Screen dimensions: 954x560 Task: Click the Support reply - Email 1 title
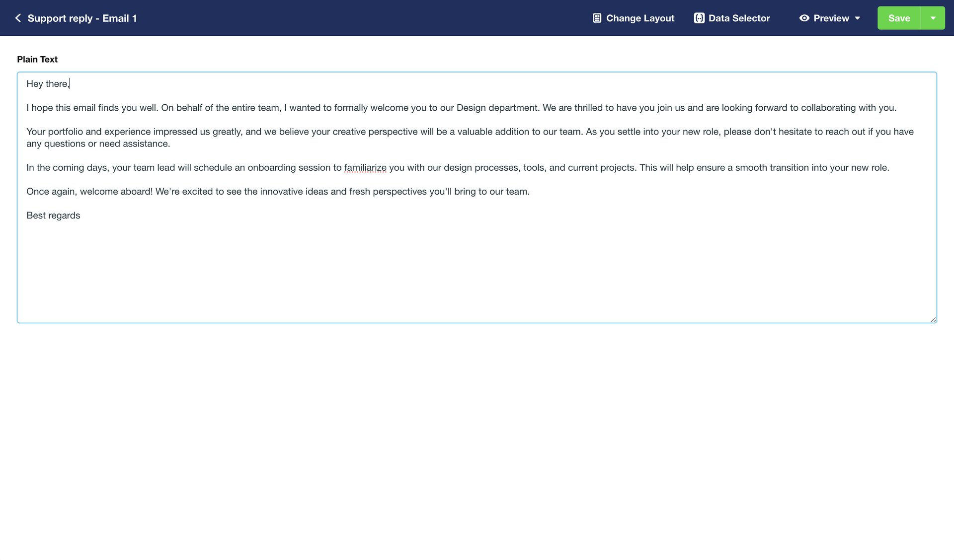82,18
